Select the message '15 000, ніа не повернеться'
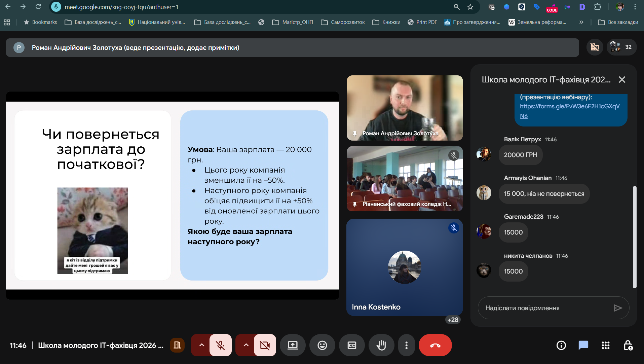644x364 pixels. (x=544, y=194)
